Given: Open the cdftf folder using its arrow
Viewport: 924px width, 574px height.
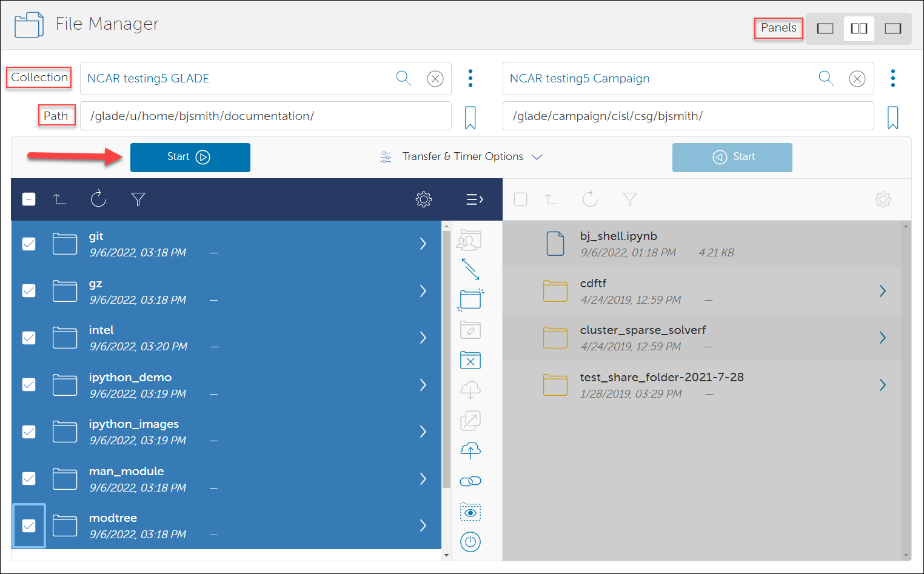Looking at the screenshot, I should [883, 291].
